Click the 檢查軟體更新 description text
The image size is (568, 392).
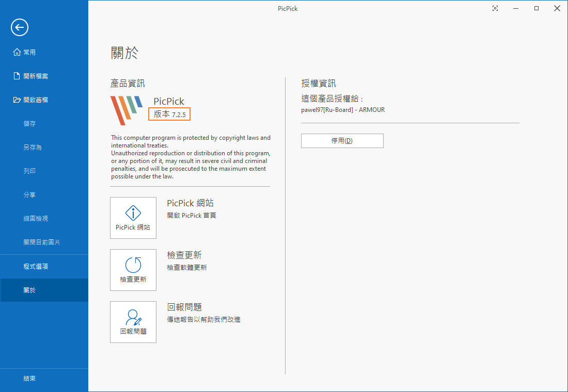pos(187,268)
